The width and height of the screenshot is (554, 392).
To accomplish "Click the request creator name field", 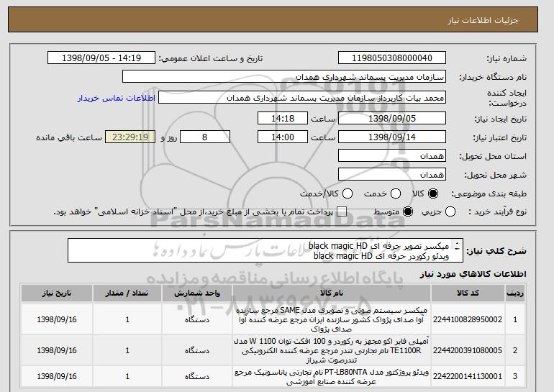I will 302,98.
